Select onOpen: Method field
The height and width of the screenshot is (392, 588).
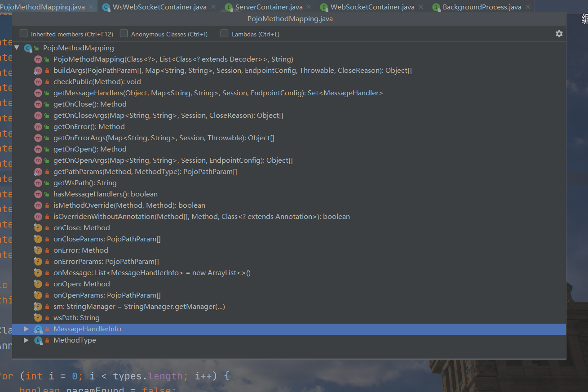(289, 284)
